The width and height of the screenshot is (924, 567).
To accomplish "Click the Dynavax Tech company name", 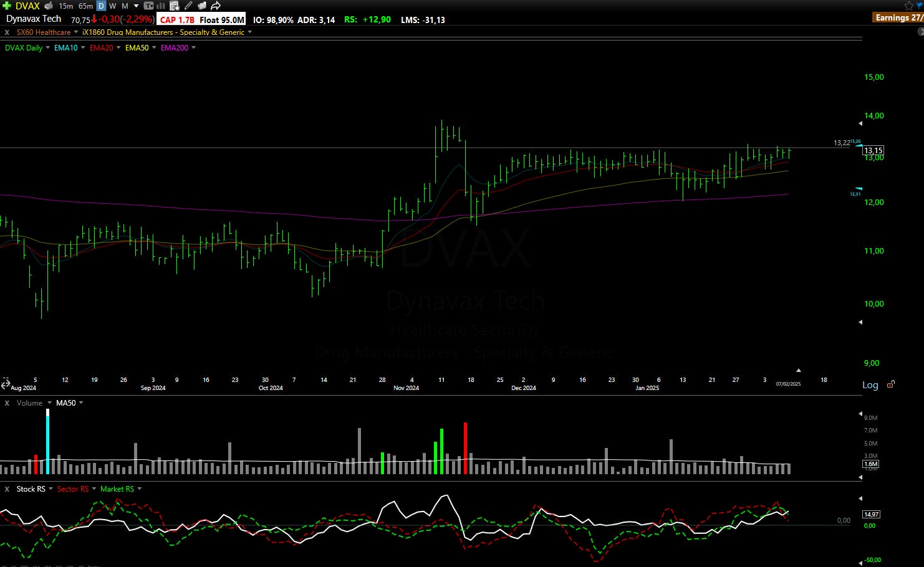I will click(34, 19).
